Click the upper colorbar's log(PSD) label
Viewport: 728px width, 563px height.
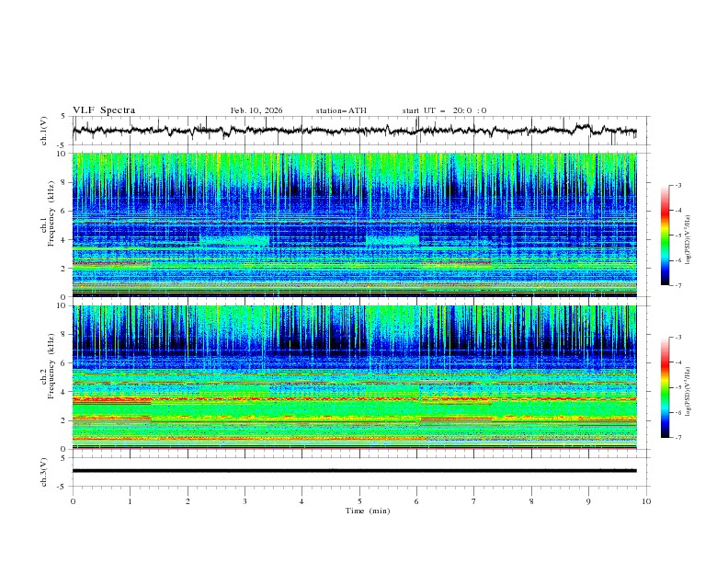coord(688,240)
